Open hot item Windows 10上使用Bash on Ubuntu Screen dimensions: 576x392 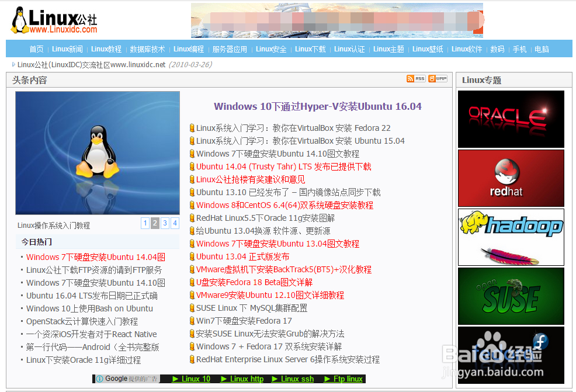tap(89, 308)
